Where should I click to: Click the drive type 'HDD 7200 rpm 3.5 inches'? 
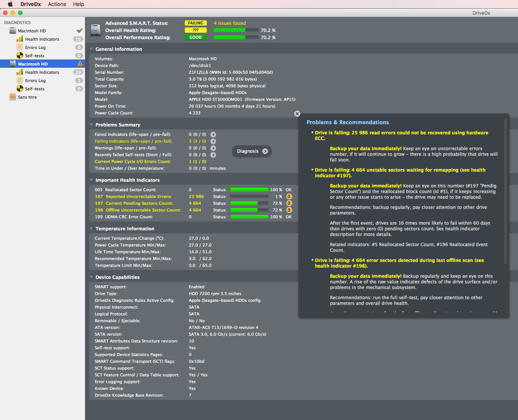tap(215, 294)
